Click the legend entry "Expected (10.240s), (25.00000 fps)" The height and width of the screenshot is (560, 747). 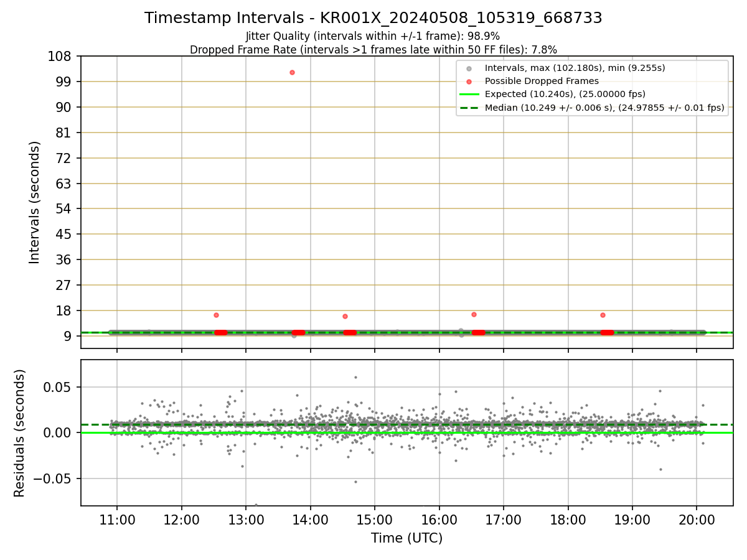[x=565, y=94]
